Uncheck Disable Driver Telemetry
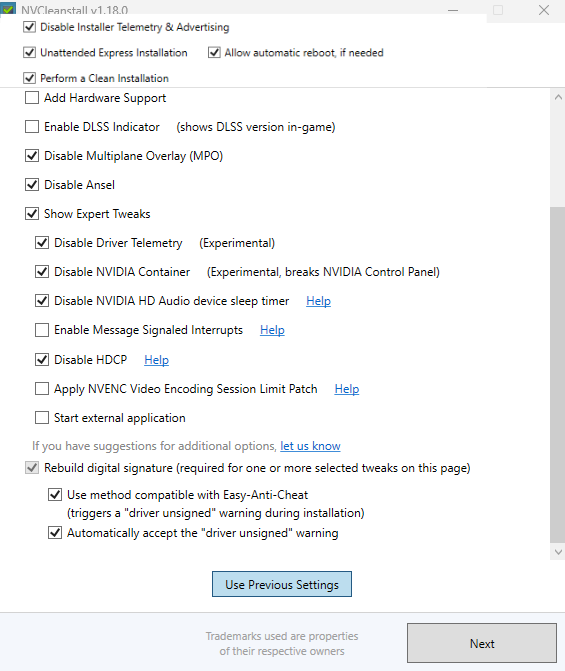 pos(42,243)
